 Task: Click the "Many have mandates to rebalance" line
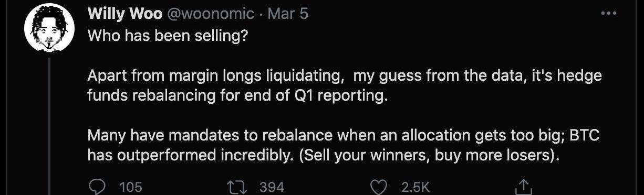tap(344, 135)
